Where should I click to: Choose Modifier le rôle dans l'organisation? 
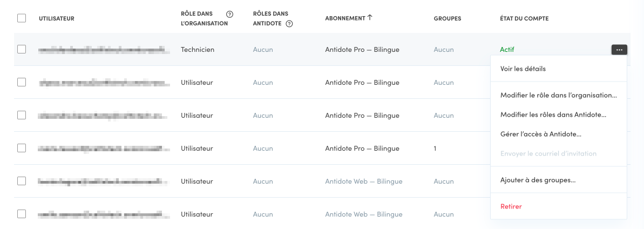pyautogui.click(x=558, y=95)
